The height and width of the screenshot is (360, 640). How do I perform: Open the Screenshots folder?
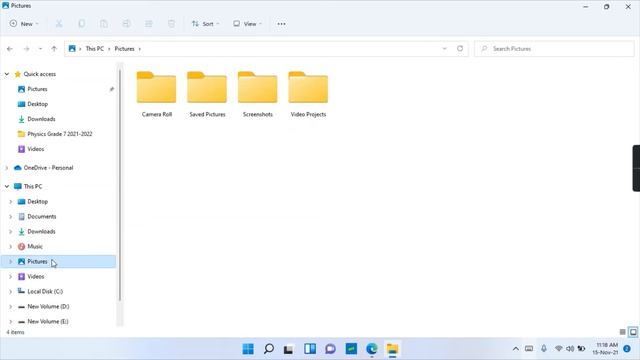pyautogui.click(x=258, y=94)
